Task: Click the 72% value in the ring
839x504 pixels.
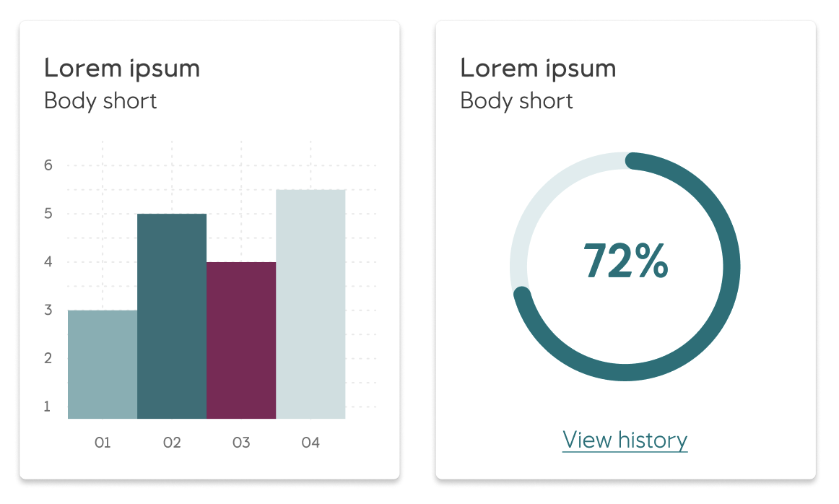Action: point(625,261)
